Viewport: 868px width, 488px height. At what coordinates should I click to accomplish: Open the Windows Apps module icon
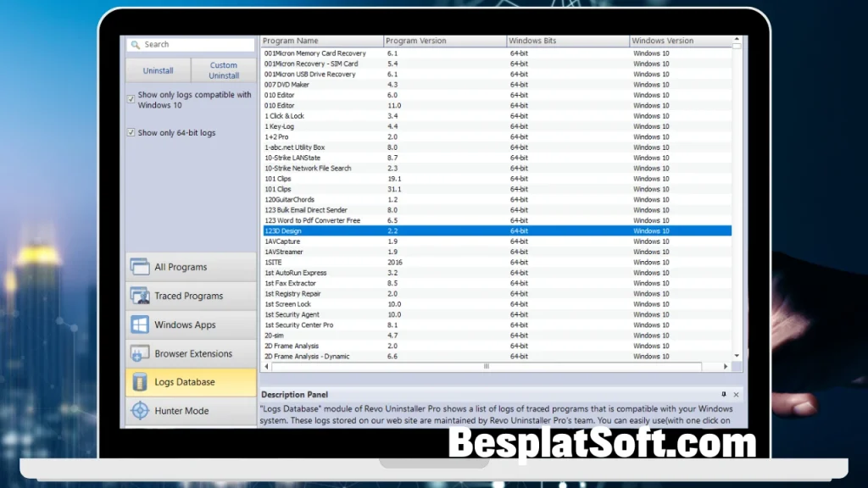(x=140, y=324)
